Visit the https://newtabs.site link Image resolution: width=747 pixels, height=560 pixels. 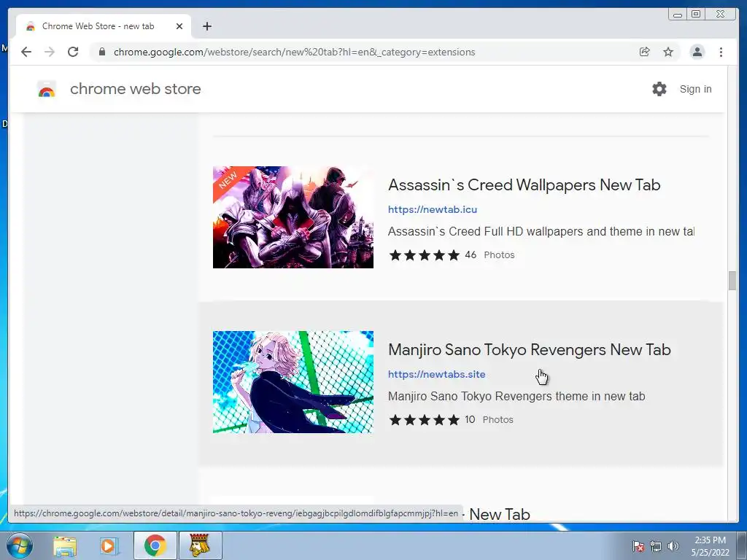tap(437, 374)
